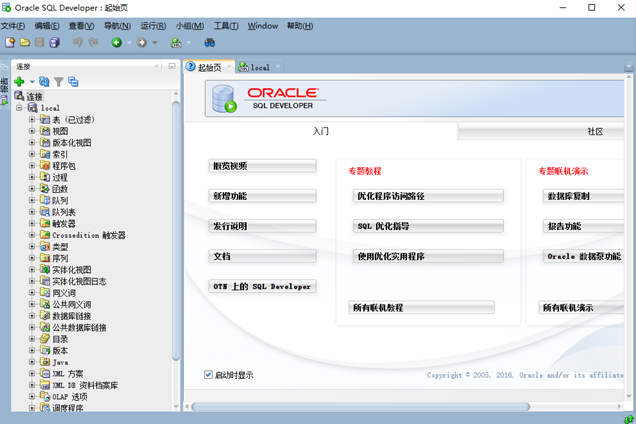
Task: Open the New Connection dropdown arrow
Action: pos(32,82)
